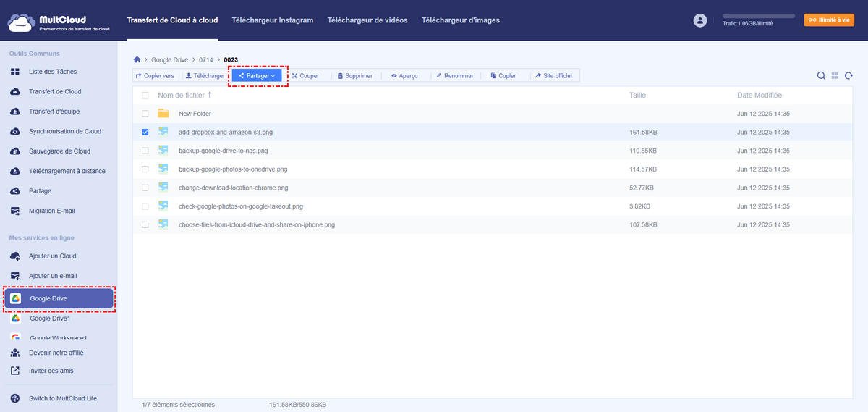This screenshot has height=412, width=868.
Task: Click Couper toolbar button
Action: [x=305, y=75]
